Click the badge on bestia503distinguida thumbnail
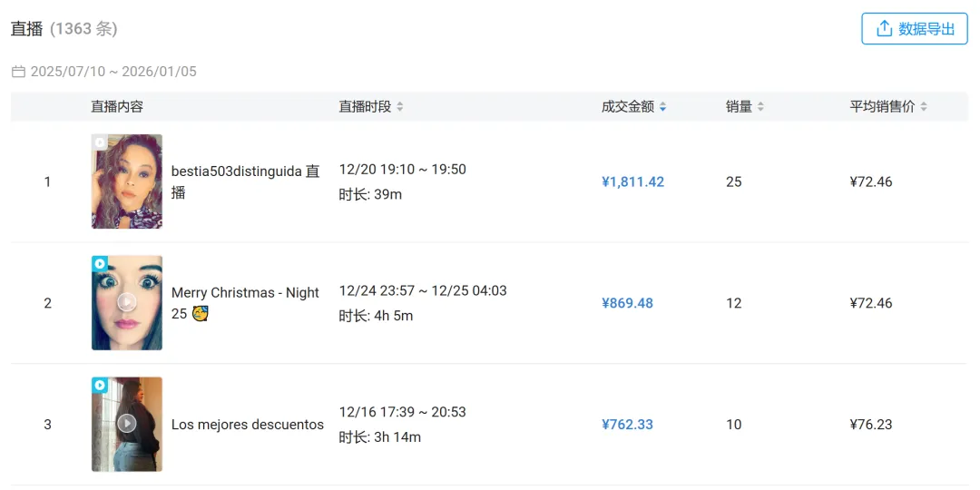Screen dimensions: 980x490 click(100, 142)
